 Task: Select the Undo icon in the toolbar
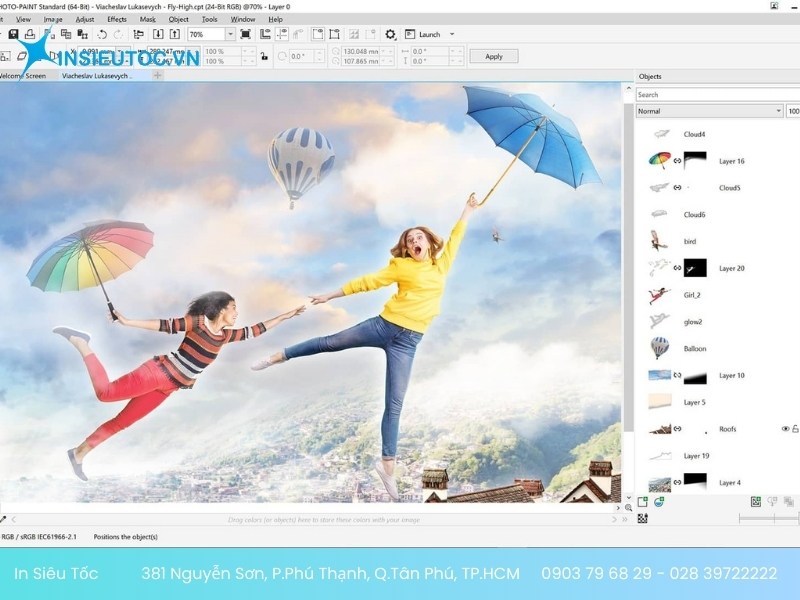click(x=102, y=32)
